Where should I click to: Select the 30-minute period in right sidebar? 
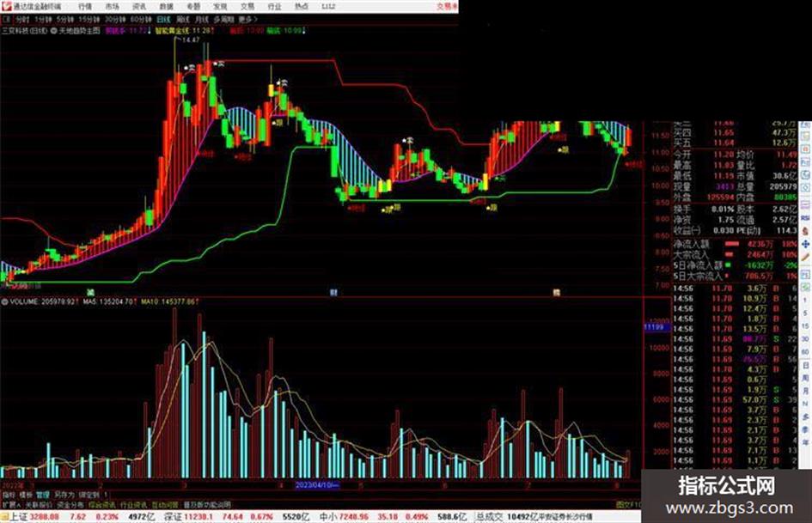coord(805,338)
